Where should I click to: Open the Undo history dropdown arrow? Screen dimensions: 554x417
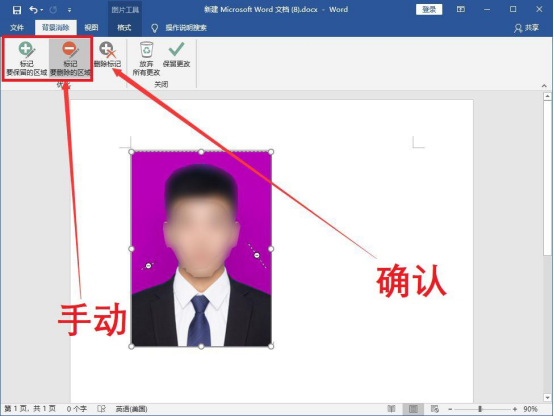(42, 10)
